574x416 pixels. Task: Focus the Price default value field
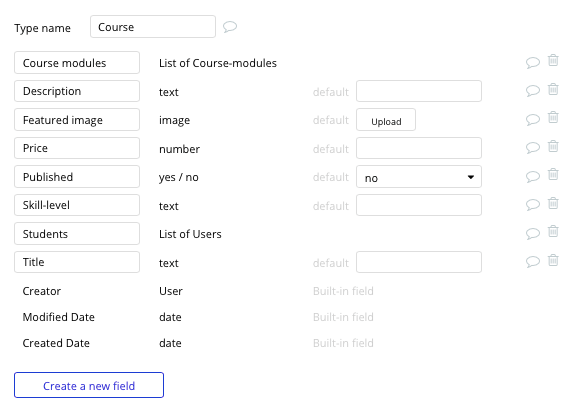click(419, 148)
